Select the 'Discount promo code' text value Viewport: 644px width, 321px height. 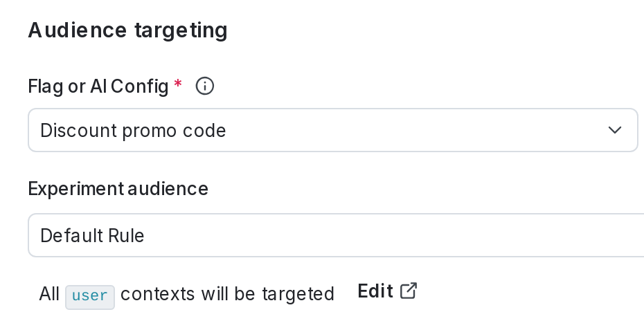[x=133, y=130]
